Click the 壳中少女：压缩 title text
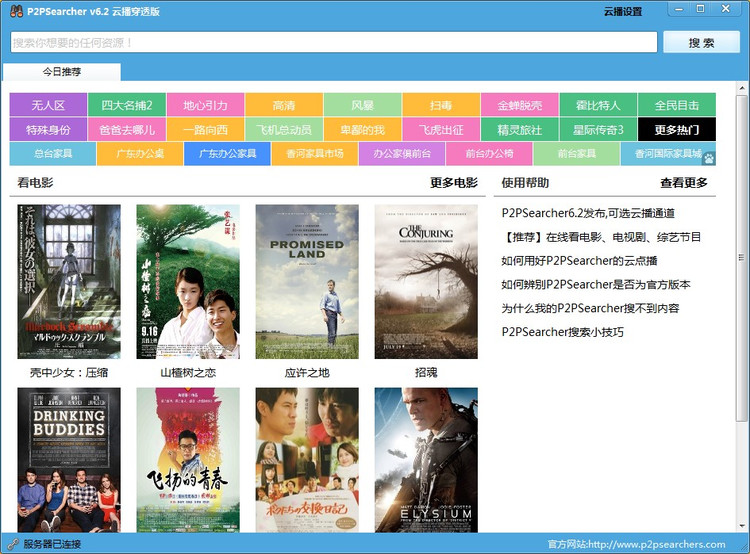Screen dimensions: 750x554 [69, 372]
